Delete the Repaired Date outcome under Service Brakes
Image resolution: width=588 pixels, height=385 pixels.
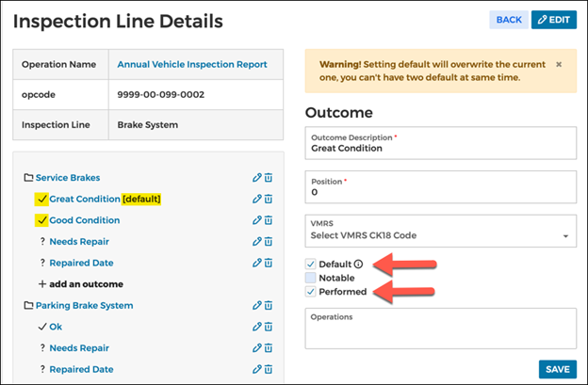[269, 263]
